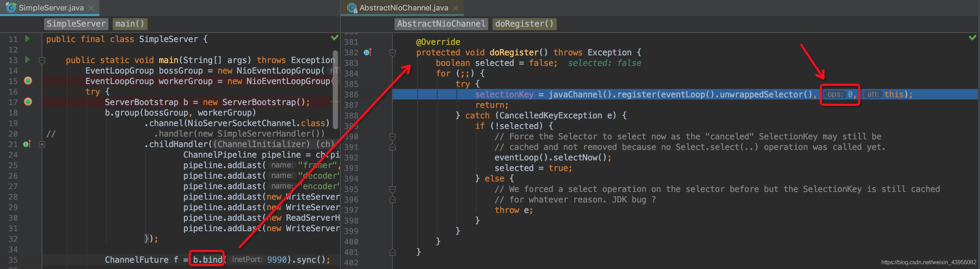Click the run arrow on line 11
Screen dimensions: 980x269
(x=27, y=39)
